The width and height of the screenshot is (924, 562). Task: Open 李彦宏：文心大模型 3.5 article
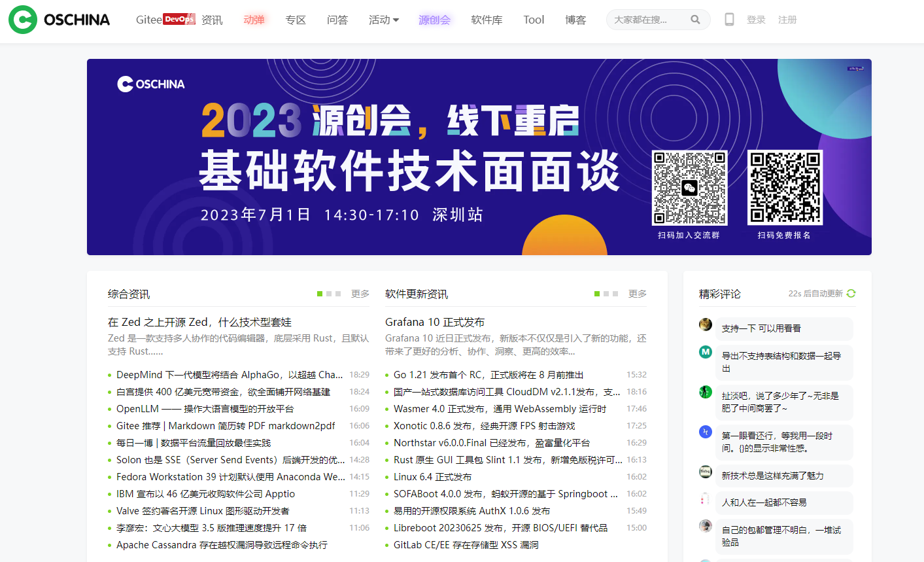coord(211,528)
